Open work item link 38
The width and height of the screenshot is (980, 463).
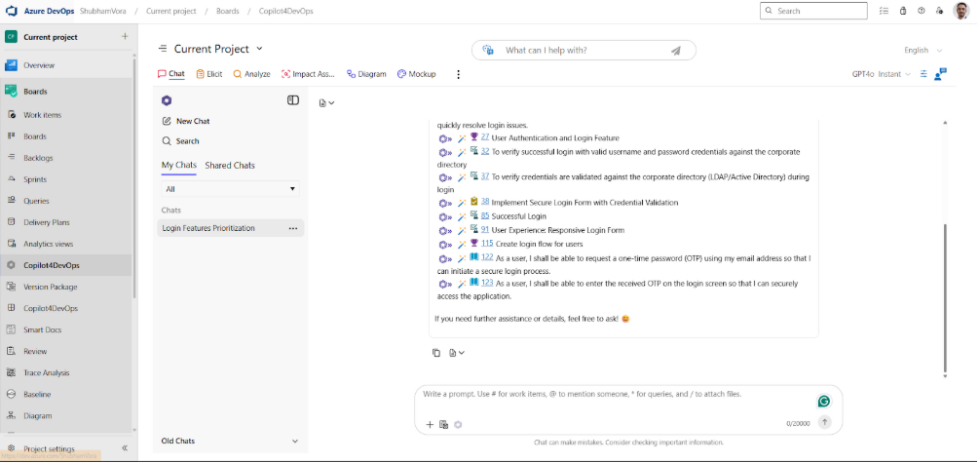(x=485, y=202)
